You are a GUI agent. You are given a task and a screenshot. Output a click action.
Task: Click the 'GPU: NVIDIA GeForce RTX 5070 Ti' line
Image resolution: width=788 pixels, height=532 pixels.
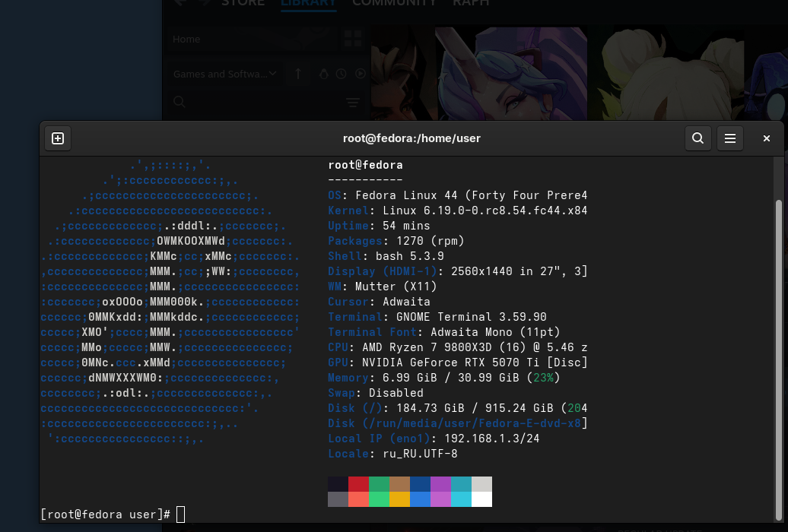pos(457,363)
